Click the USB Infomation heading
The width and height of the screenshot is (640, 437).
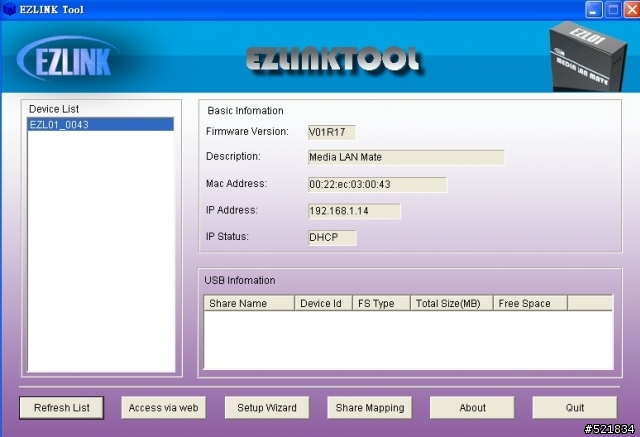[240, 280]
